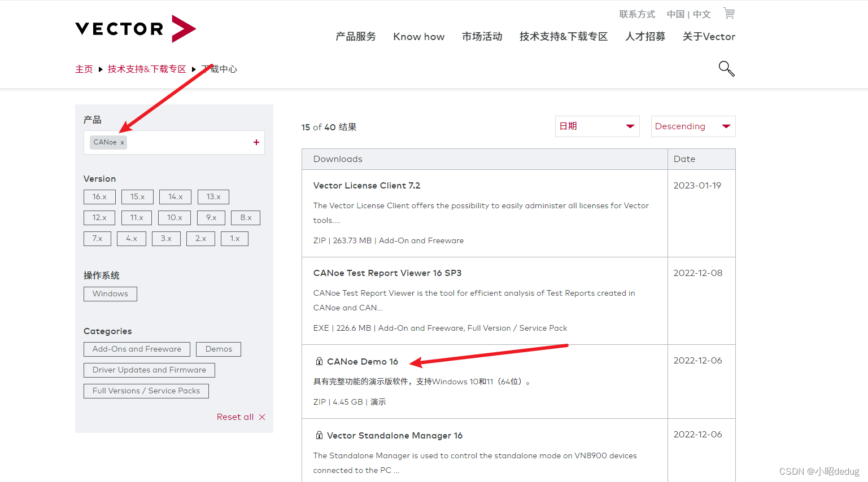Click the product filter input field
This screenshot has height=482, width=868.
(x=174, y=142)
